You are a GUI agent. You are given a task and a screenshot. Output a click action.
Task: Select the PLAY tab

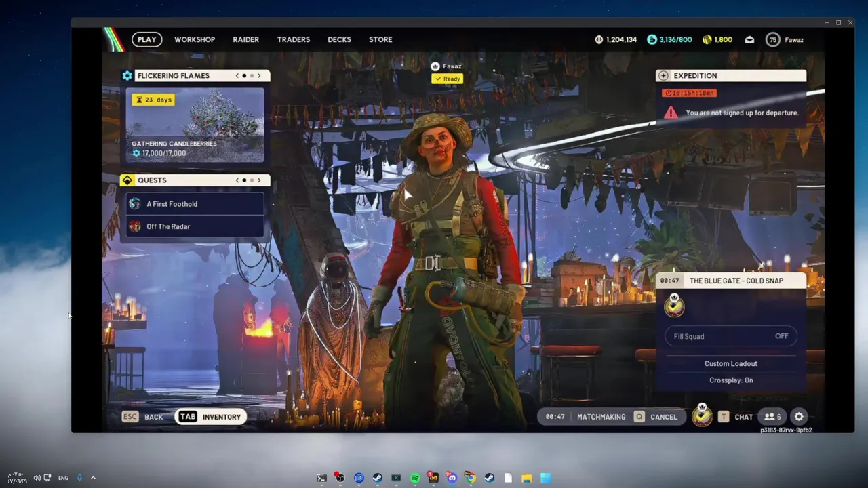146,39
